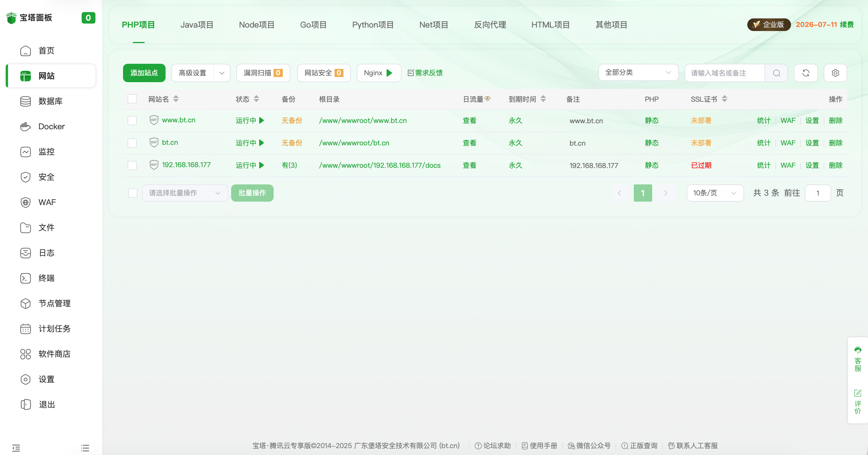Expand the 高级设置 dropdown arrow

(222, 73)
